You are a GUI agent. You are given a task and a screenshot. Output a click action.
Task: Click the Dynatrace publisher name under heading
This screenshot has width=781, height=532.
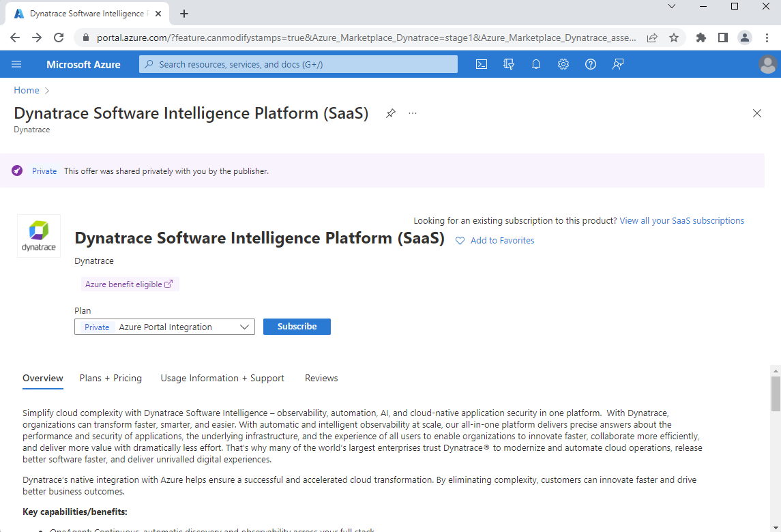click(x=94, y=261)
